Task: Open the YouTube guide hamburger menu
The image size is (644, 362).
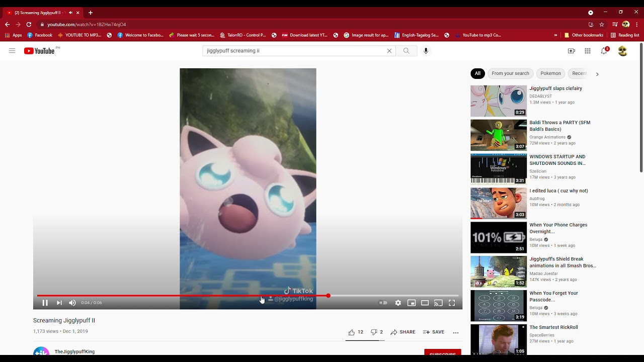Action: click(x=12, y=51)
